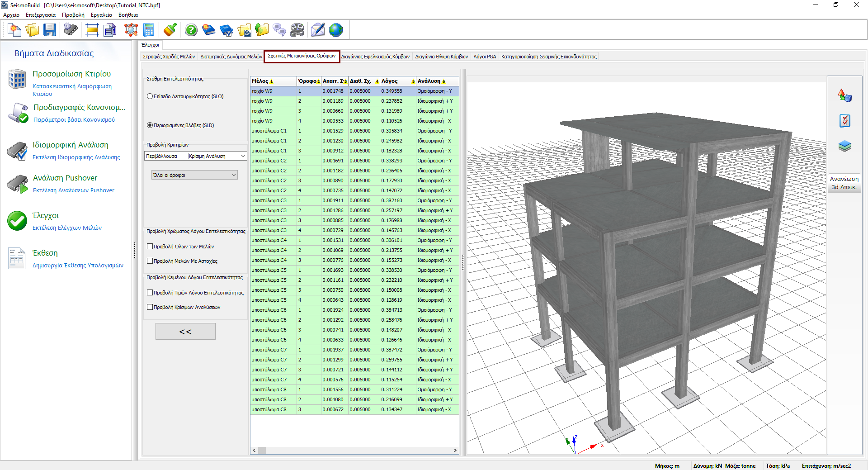Viewport: 868px width, 470px height.
Task: Open help via green question mark icon
Action: pyautogui.click(x=191, y=30)
